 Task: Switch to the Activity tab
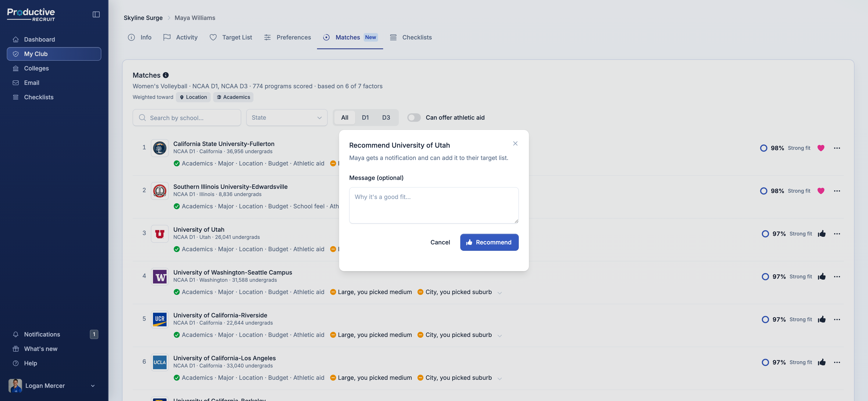[180, 37]
